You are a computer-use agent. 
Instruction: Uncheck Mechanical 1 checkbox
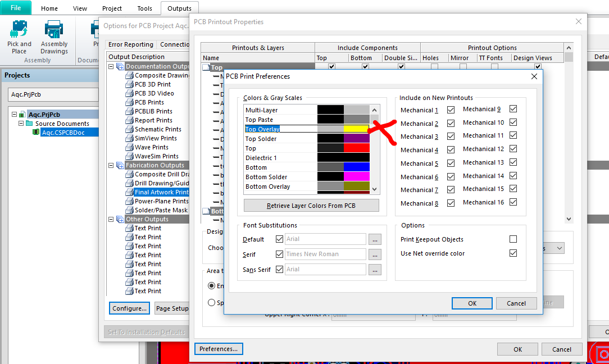pos(451,110)
